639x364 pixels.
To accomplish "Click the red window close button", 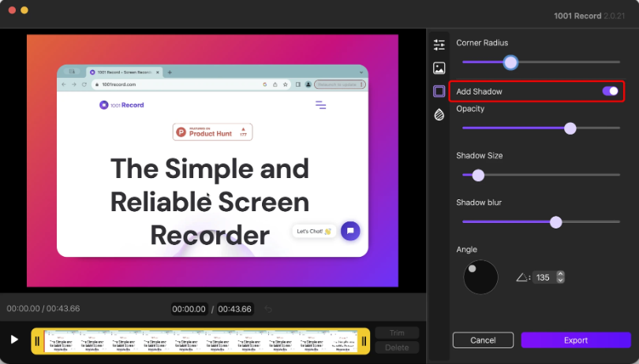I will coord(12,10).
